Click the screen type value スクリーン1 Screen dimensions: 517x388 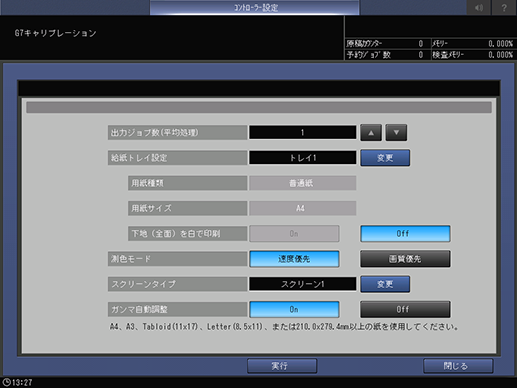point(303,284)
